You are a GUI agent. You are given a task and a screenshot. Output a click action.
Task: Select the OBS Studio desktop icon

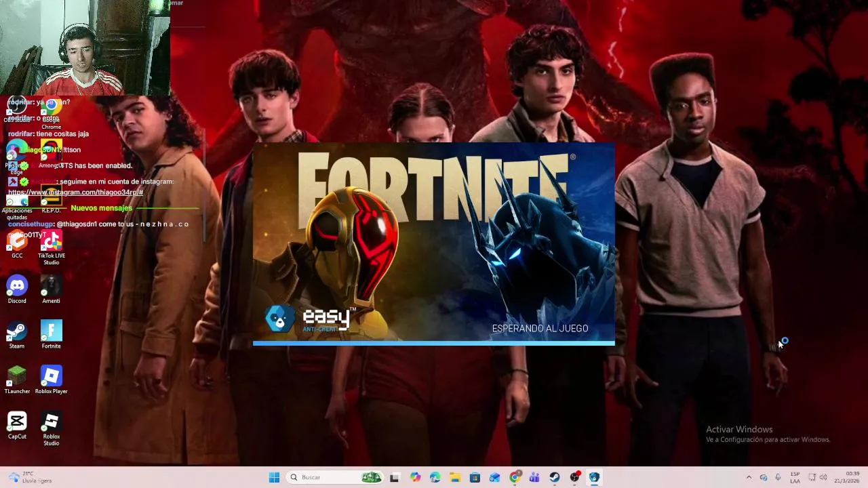[17, 108]
